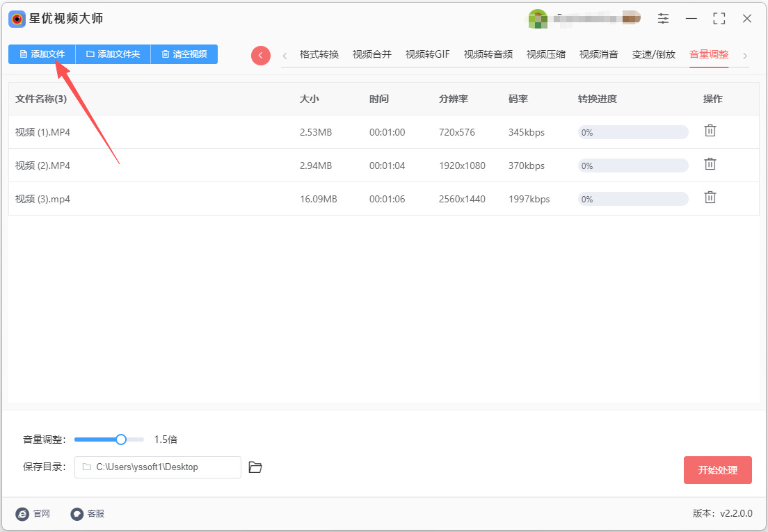Click the 0% progress bar for 视频 (1).MP4
The height and width of the screenshot is (532, 768).
tap(633, 132)
